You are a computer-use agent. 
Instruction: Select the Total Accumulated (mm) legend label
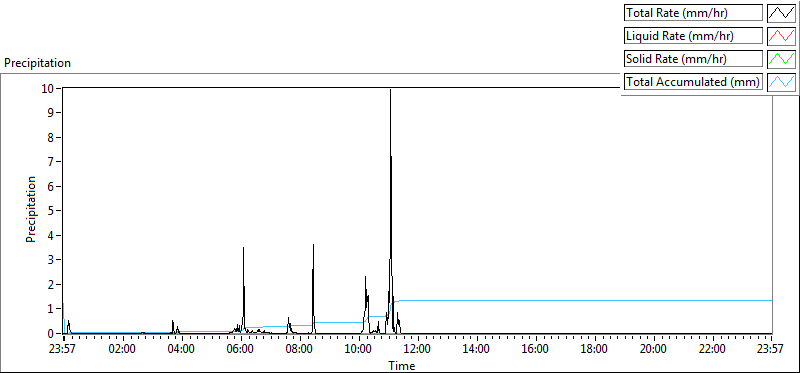[693, 81]
